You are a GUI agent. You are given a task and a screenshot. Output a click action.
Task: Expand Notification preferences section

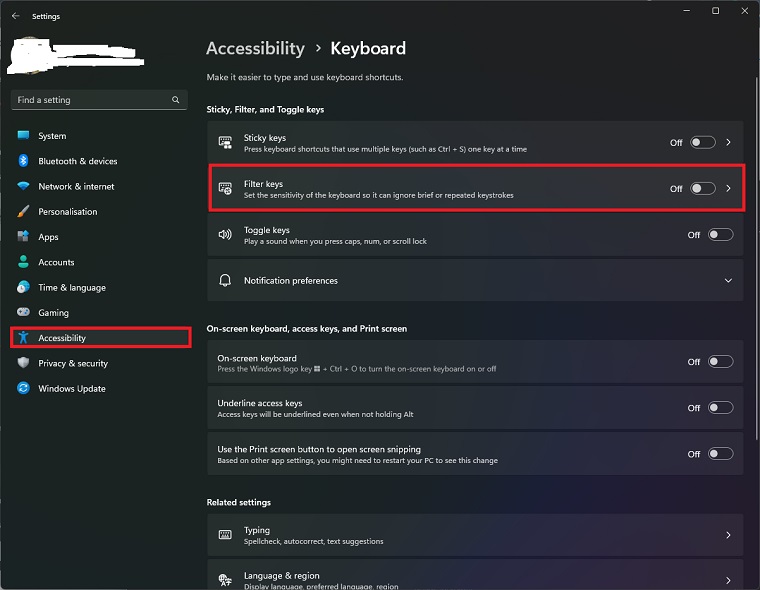[728, 281]
